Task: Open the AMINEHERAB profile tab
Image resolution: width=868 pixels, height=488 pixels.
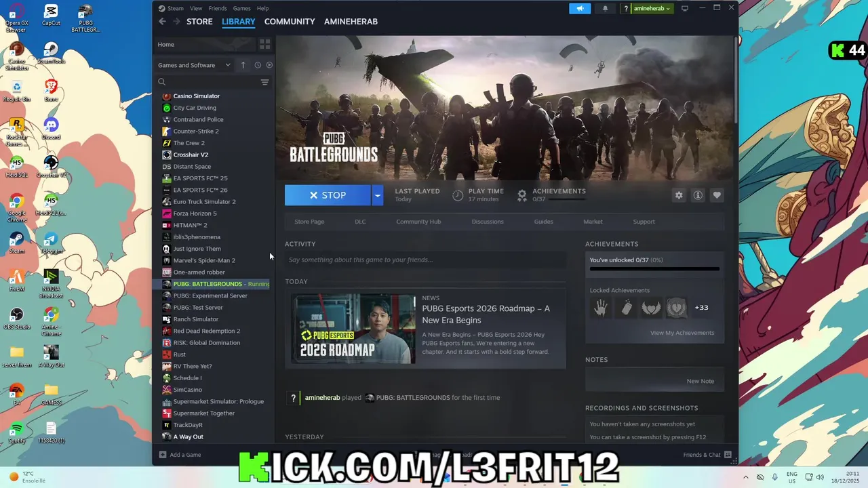Action: (x=351, y=22)
